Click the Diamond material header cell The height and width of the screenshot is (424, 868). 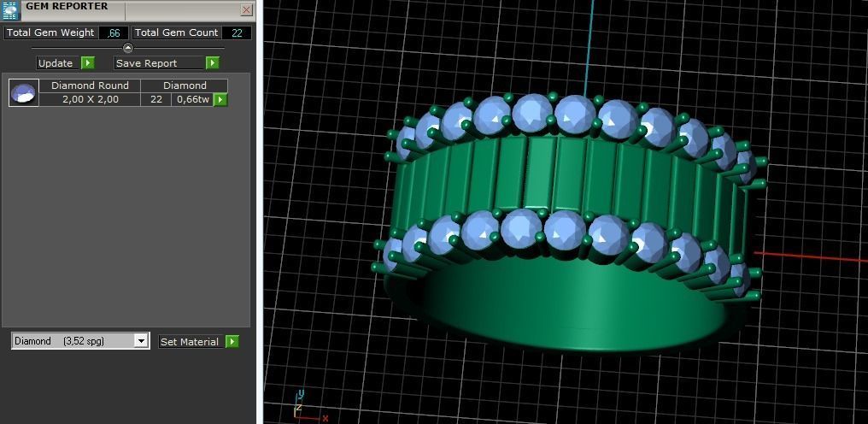pos(185,85)
